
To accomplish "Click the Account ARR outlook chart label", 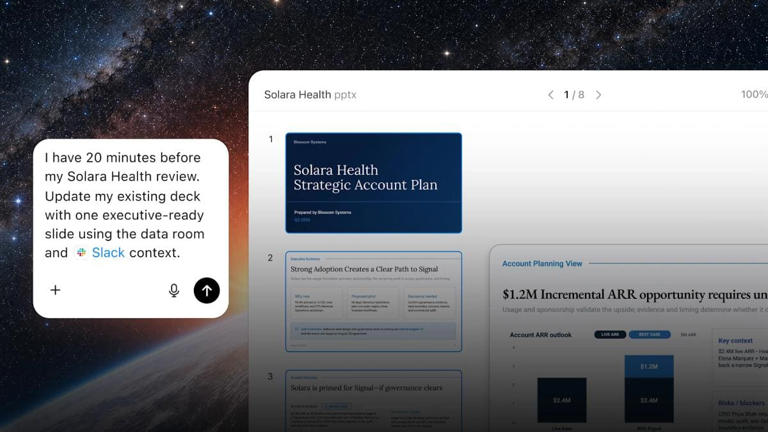I will (541, 335).
